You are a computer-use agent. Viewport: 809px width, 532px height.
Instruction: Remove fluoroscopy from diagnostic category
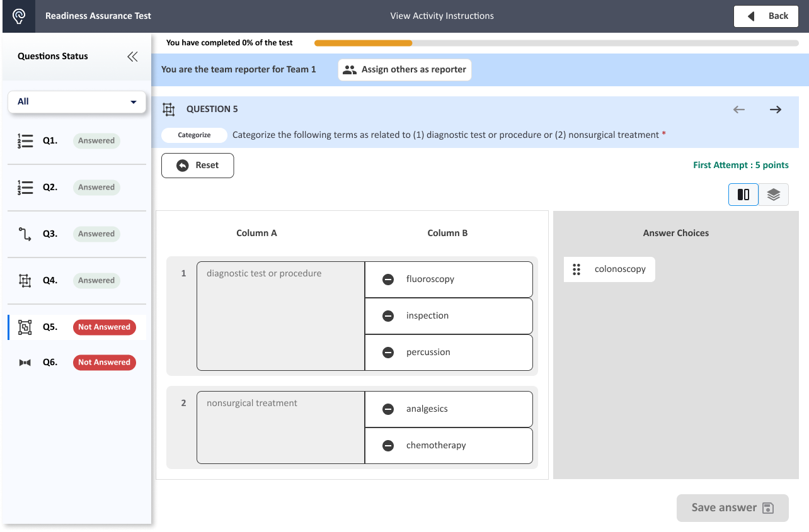388,279
